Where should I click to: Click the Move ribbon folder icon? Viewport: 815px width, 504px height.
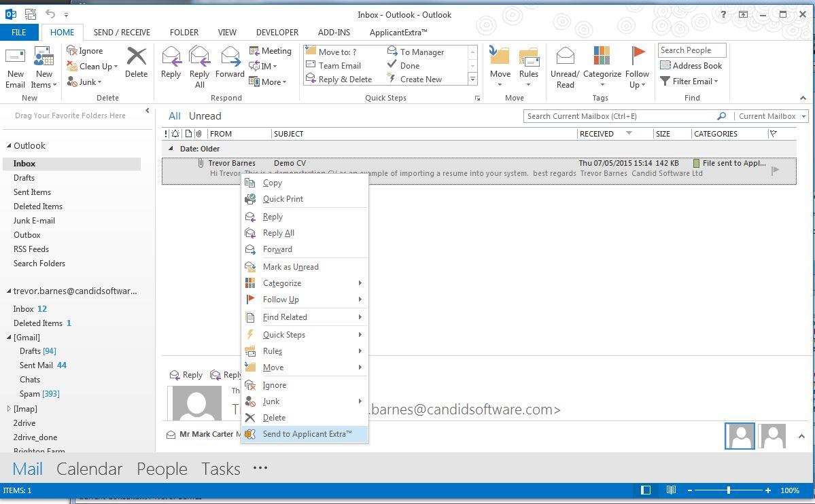point(500,56)
